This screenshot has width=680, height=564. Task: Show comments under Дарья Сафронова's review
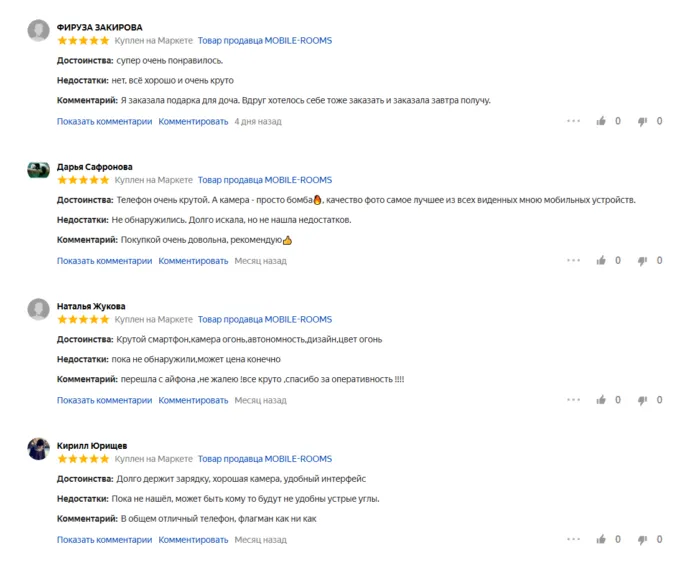104,261
